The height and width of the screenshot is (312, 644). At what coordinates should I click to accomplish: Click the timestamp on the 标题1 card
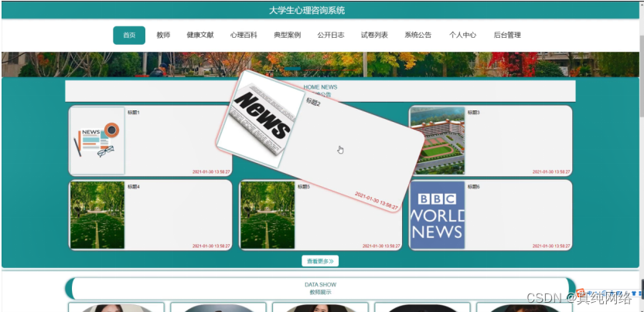(x=211, y=172)
